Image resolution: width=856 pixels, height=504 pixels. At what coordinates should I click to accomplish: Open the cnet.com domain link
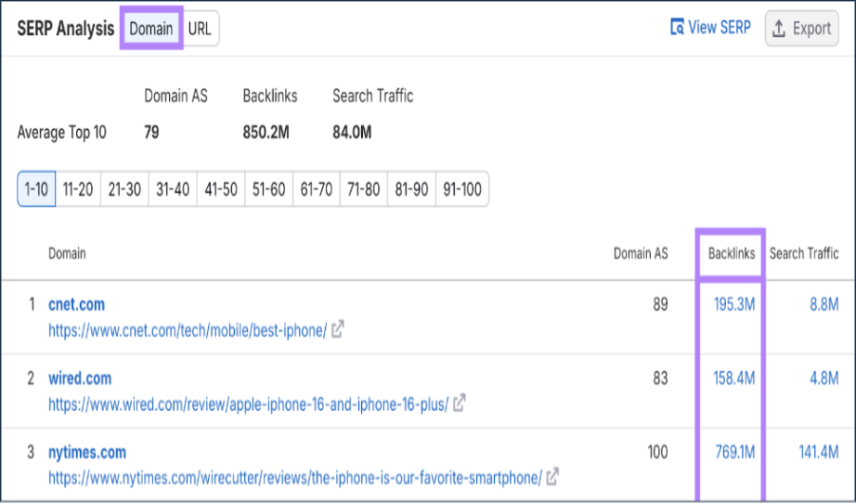pos(77,305)
